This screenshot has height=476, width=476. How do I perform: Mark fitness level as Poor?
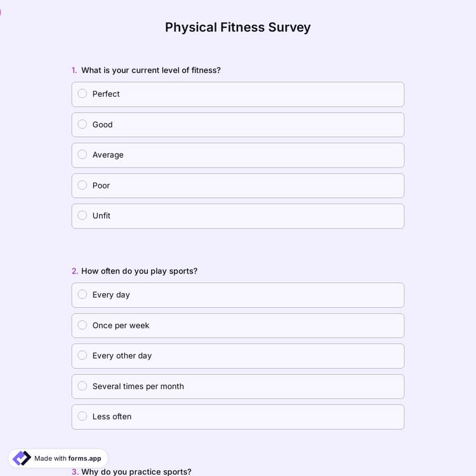tap(83, 185)
